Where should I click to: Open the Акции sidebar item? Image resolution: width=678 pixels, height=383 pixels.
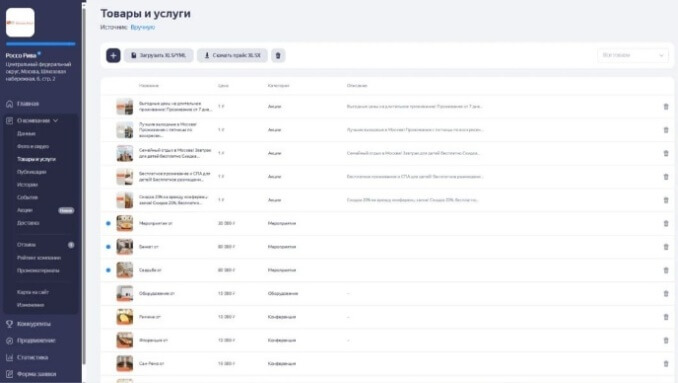25,210
